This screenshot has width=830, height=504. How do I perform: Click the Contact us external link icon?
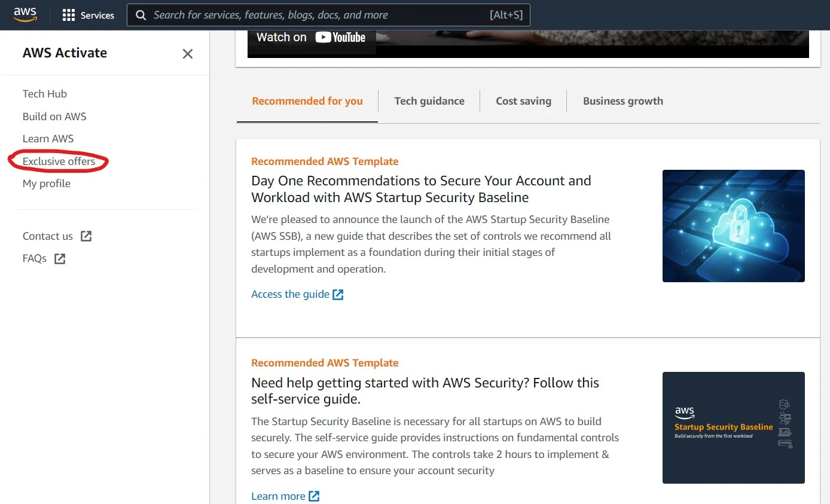click(86, 236)
